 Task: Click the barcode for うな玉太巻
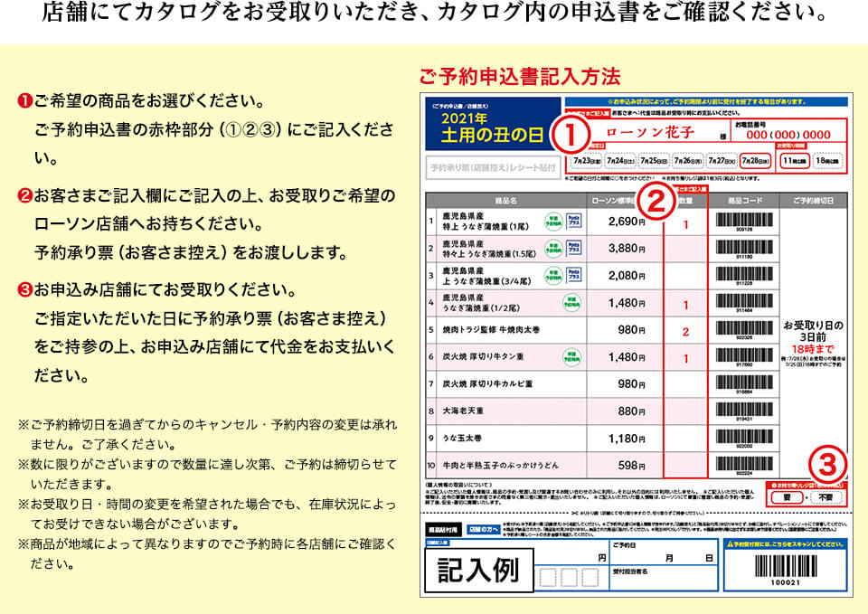(743, 437)
